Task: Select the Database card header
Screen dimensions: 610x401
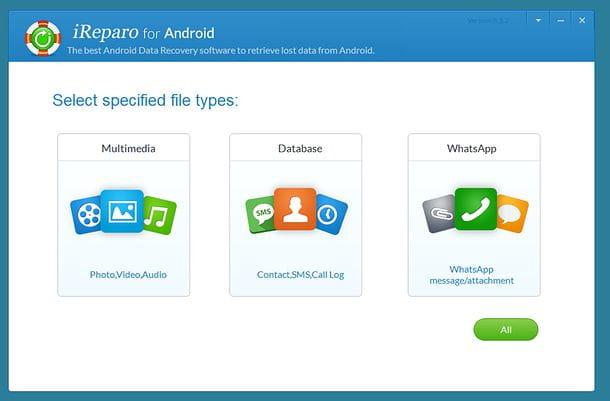Action: pyautogui.click(x=296, y=148)
